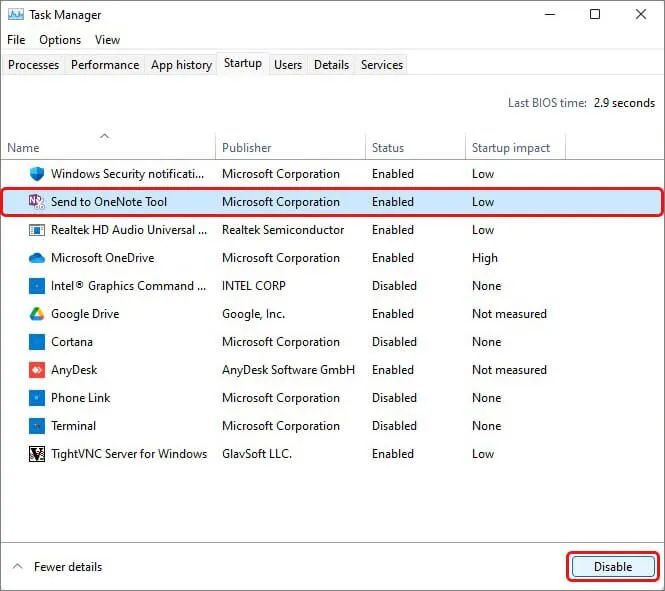Click the Intel Graphics Command icon

pyautogui.click(x=37, y=286)
